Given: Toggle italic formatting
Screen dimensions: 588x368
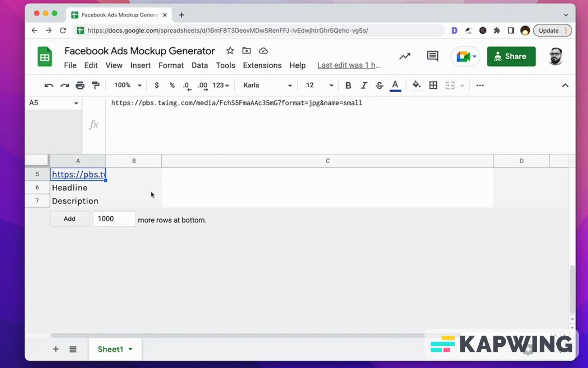Looking at the screenshot, I should pos(364,85).
